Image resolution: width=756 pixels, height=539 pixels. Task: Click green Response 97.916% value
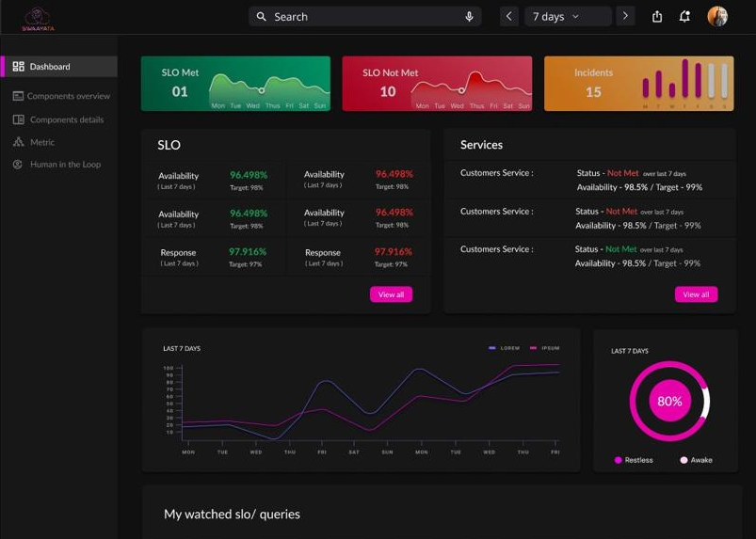click(x=248, y=251)
